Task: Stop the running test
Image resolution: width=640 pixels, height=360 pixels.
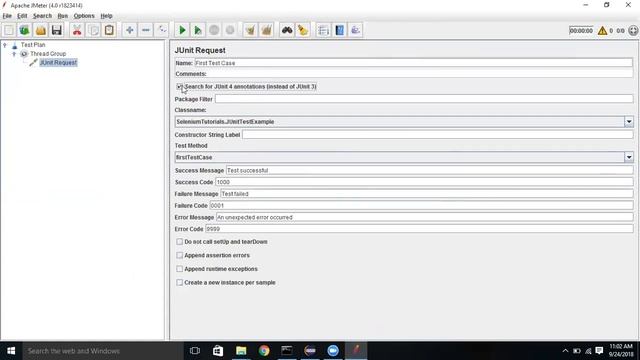Action: 214,30
